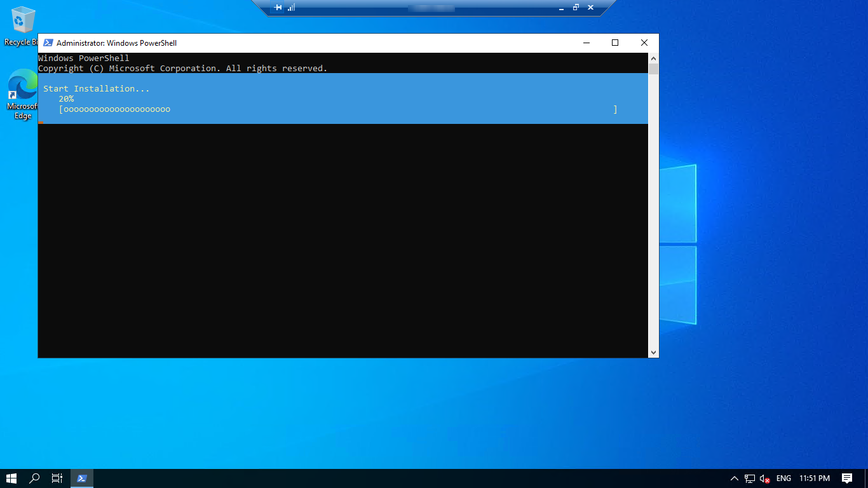The width and height of the screenshot is (868, 488).
Task: Maximize the PowerShell window
Action: click(x=615, y=43)
